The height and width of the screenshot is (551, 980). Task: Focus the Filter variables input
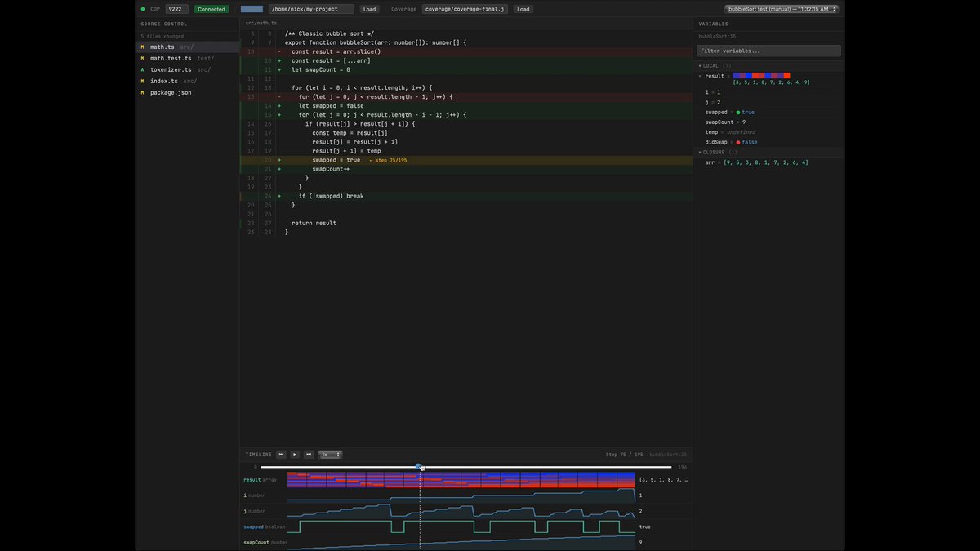[x=768, y=51]
